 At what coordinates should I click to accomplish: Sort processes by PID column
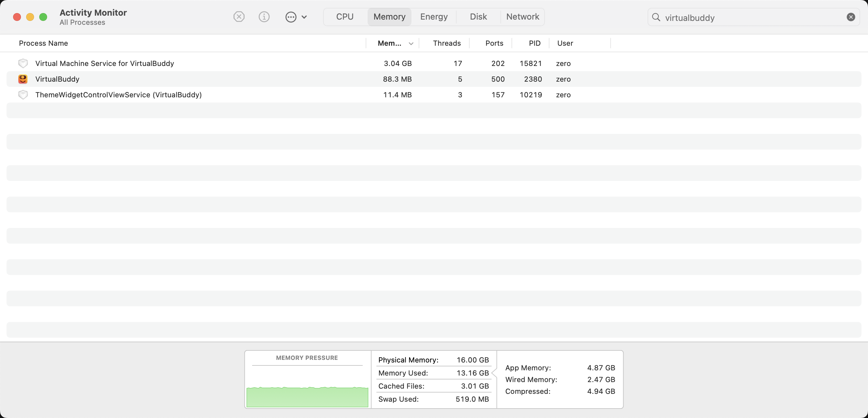(x=534, y=43)
